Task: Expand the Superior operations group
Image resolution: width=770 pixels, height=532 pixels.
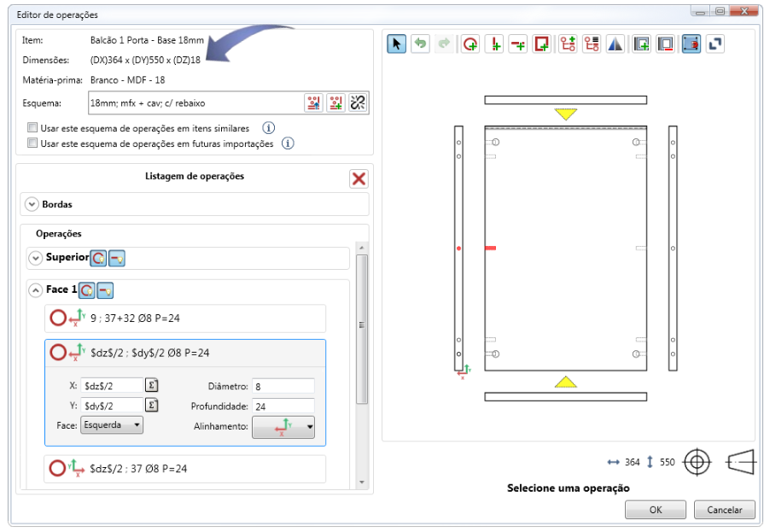Action: (x=35, y=258)
